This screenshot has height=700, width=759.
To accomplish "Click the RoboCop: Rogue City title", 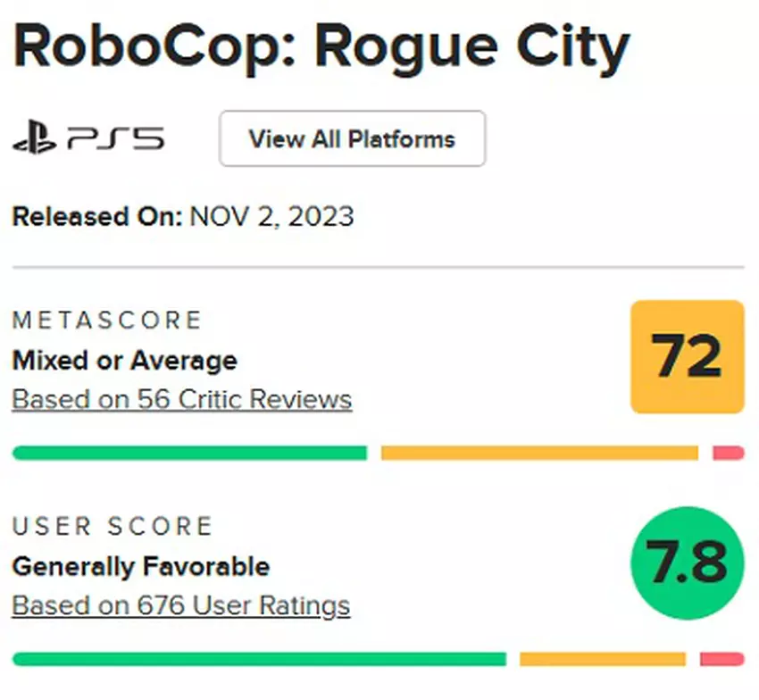I will 321,49.
